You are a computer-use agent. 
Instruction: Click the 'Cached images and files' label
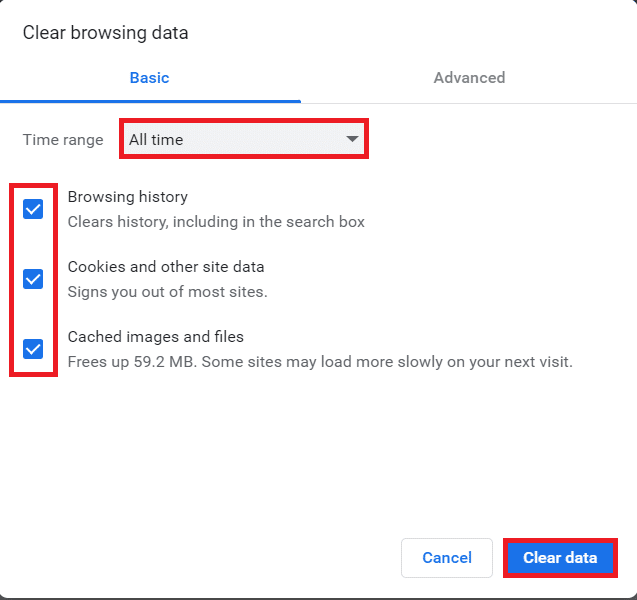155,337
